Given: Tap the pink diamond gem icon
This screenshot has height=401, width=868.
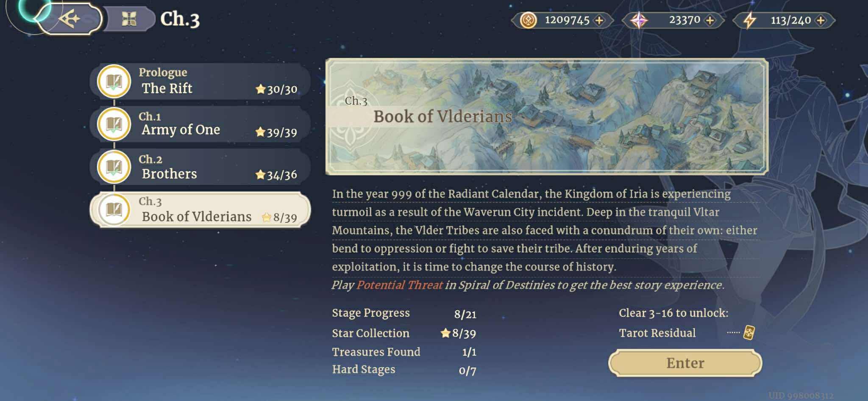Looking at the screenshot, I should click(x=639, y=20).
